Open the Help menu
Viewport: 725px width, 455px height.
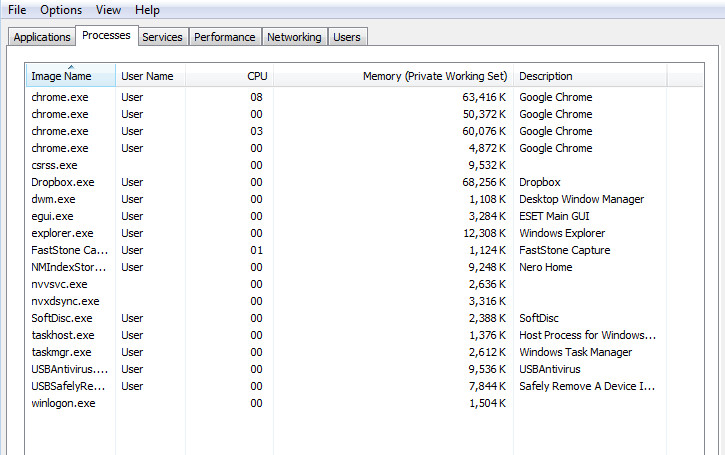[147, 10]
